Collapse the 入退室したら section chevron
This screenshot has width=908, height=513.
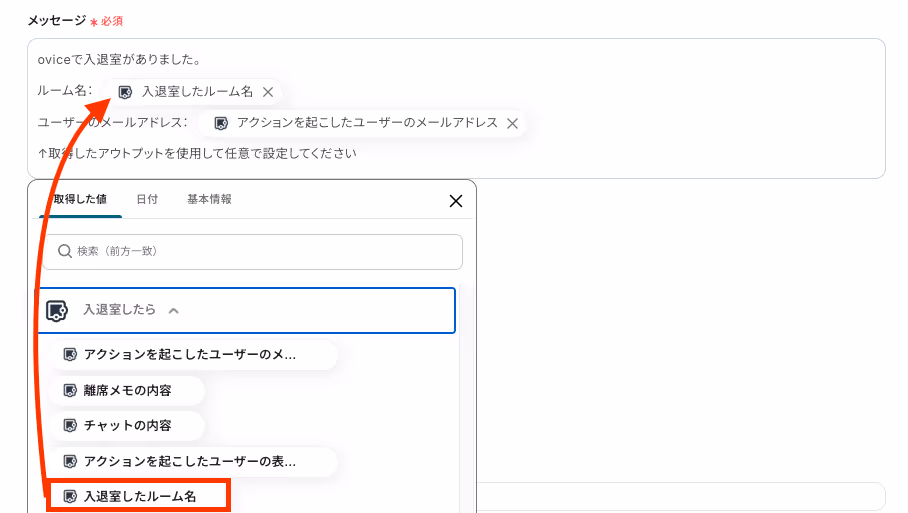pos(174,311)
